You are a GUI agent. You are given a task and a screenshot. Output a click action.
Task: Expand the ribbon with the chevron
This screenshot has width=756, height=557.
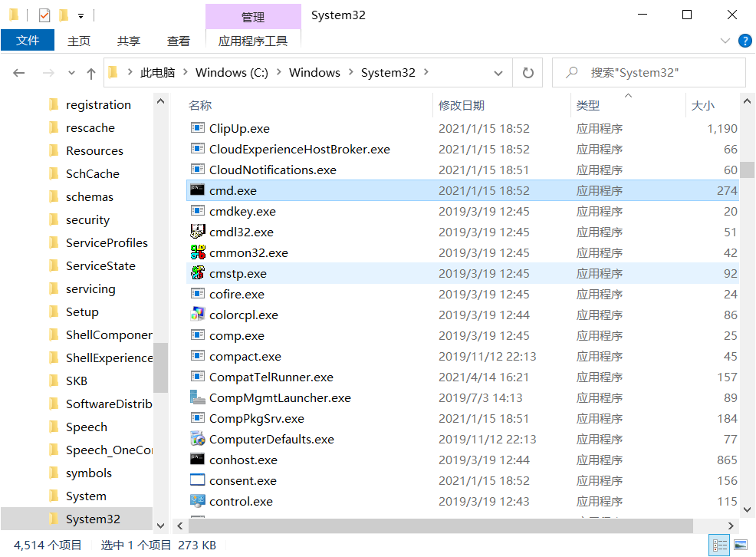click(725, 41)
